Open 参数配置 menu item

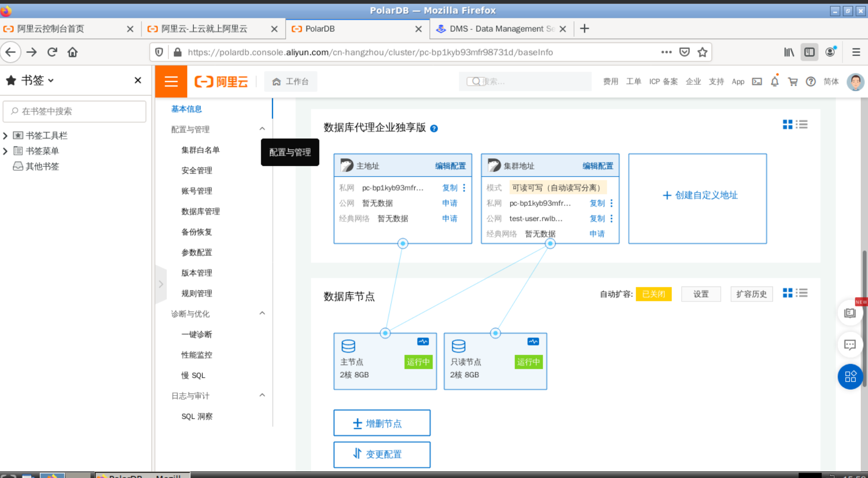pyautogui.click(x=196, y=252)
